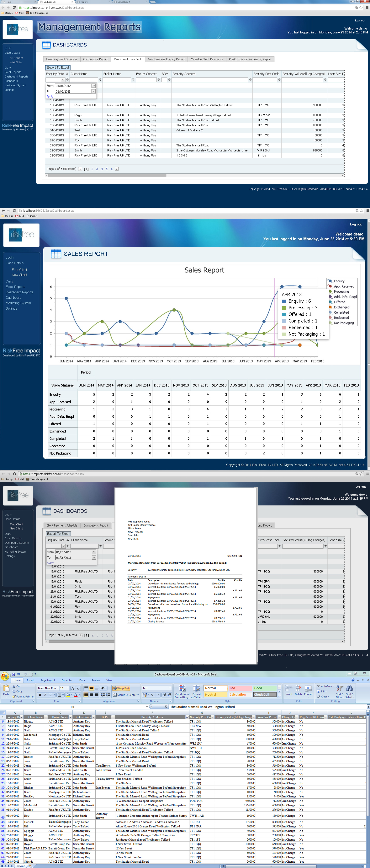Toggle Italic formatting in Excel
Image resolution: width=370 pixels, height=868 pixels.
point(45,695)
